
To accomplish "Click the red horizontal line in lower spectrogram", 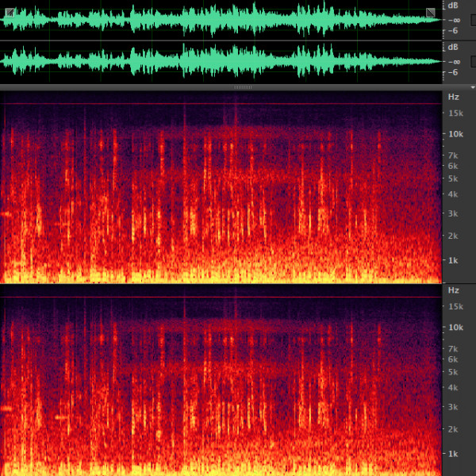I will pos(222,297).
